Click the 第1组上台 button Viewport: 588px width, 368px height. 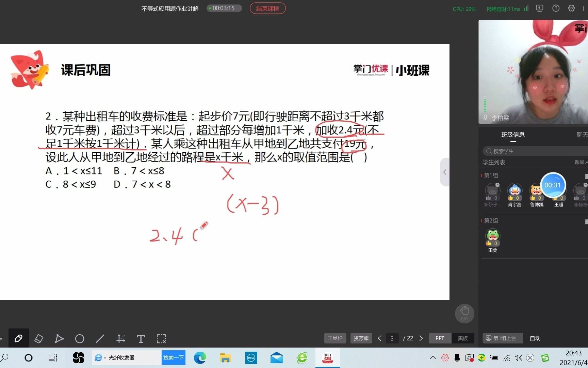[503, 338]
